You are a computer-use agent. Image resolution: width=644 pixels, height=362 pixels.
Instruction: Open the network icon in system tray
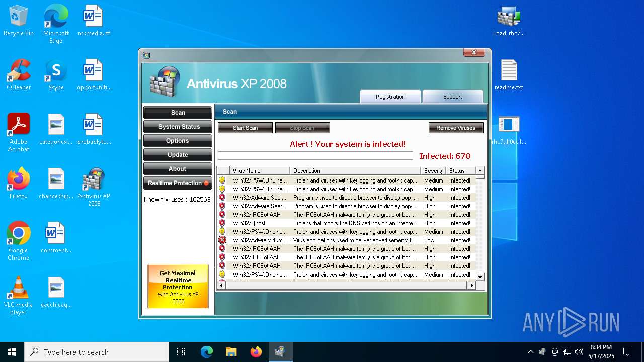coord(567,352)
